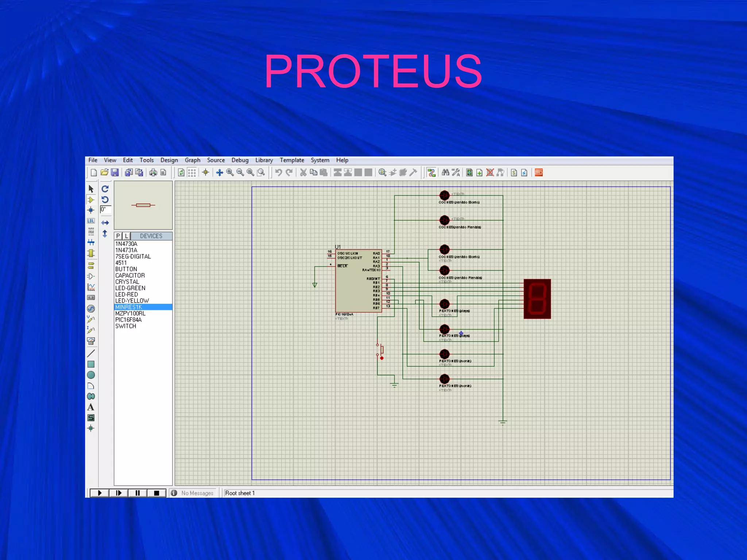Click the rotation angle field
The height and width of the screenshot is (560, 747).
pyautogui.click(x=105, y=210)
